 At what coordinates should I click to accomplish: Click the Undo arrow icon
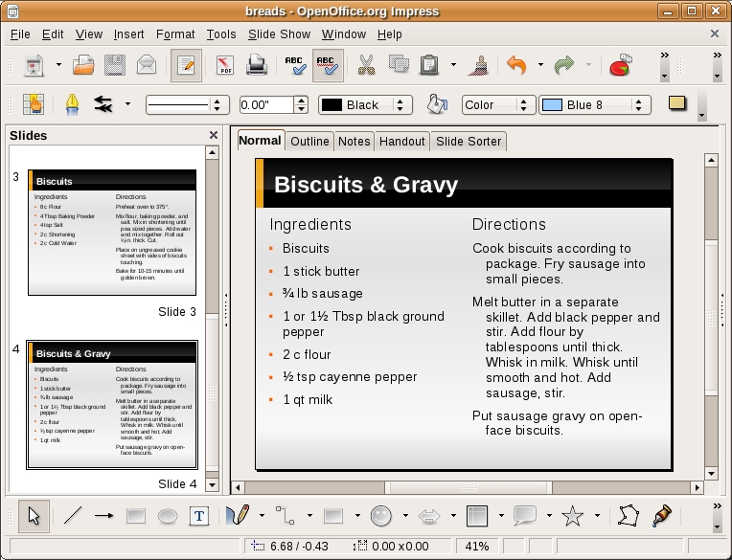point(516,66)
